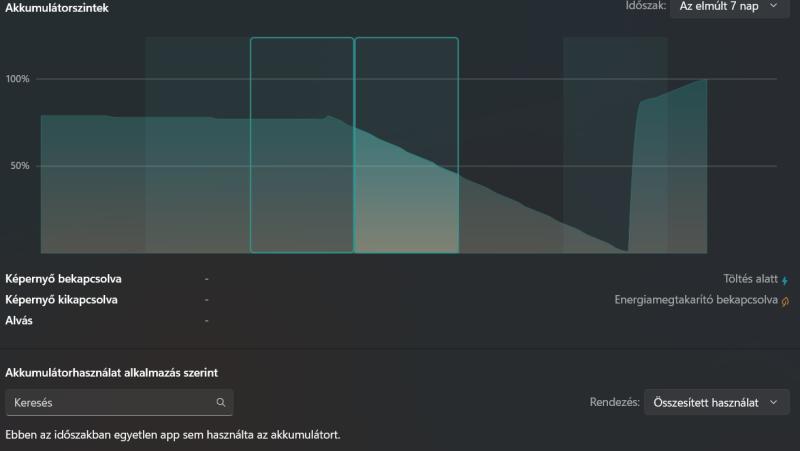Click into the Keresés search field
The image size is (800, 451).
pos(110,403)
